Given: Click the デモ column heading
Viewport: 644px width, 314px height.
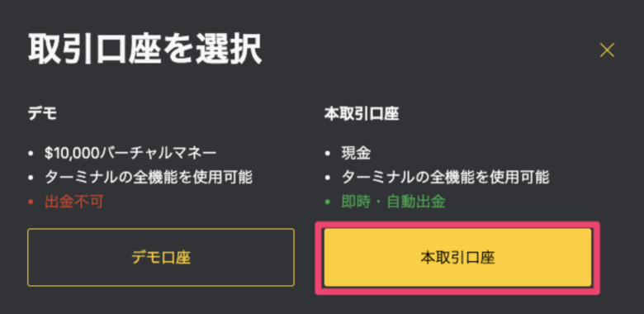Looking at the screenshot, I should point(42,114).
